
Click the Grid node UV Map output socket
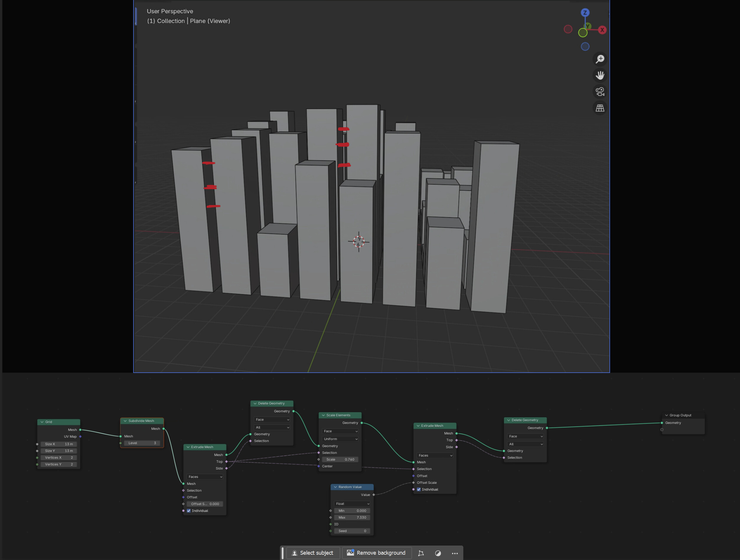tap(80, 436)
